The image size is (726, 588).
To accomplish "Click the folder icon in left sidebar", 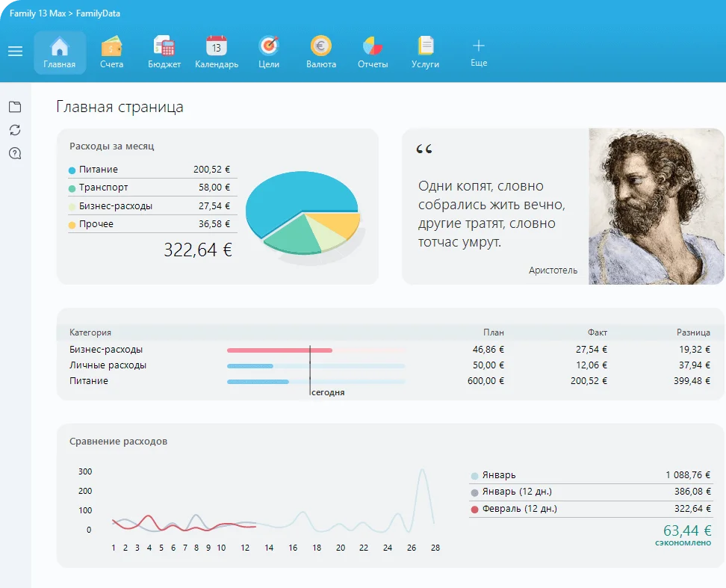I will pyautogui.click(x=15, y=107).
